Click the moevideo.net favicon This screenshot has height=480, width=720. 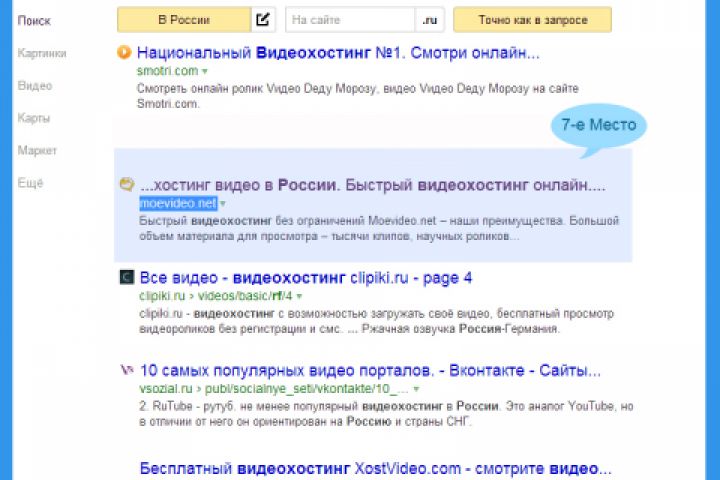127,185
